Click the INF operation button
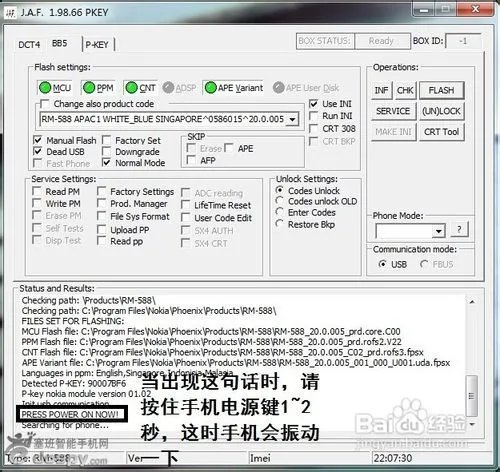The width and height of the screenshot is (500, 472). coord(382,90)
